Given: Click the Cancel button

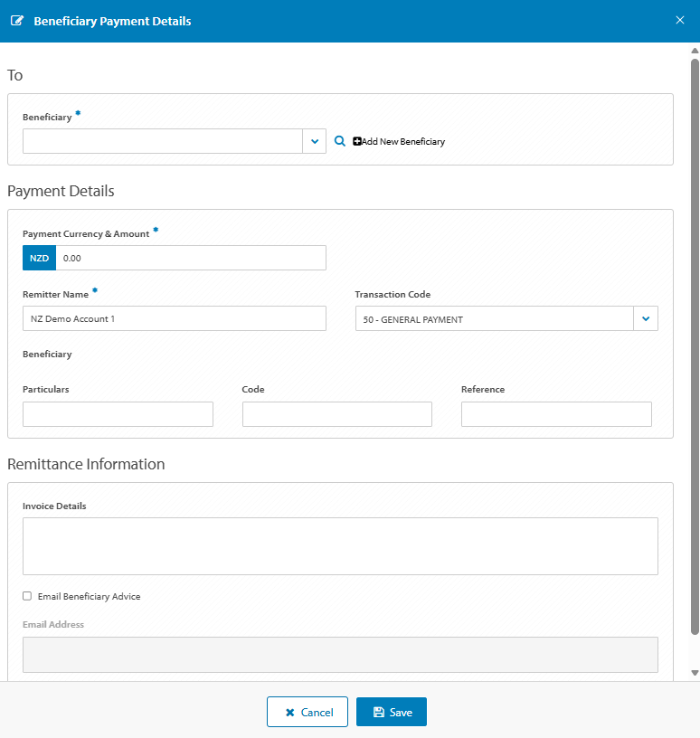Looking at the screenshot, I should point(307,712).
